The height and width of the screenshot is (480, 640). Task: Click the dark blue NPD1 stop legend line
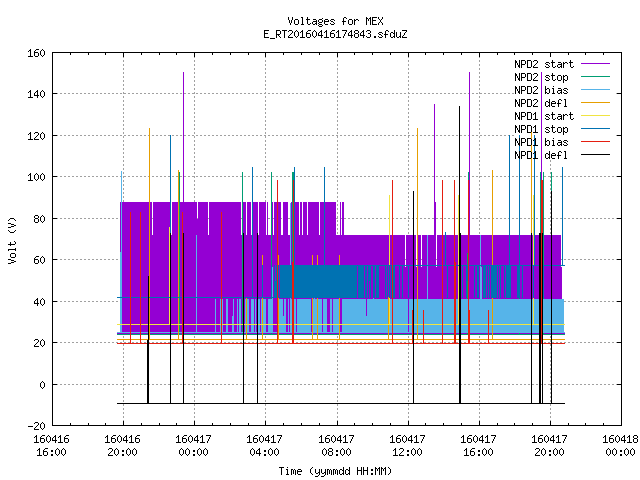click(x=595, y=129)
